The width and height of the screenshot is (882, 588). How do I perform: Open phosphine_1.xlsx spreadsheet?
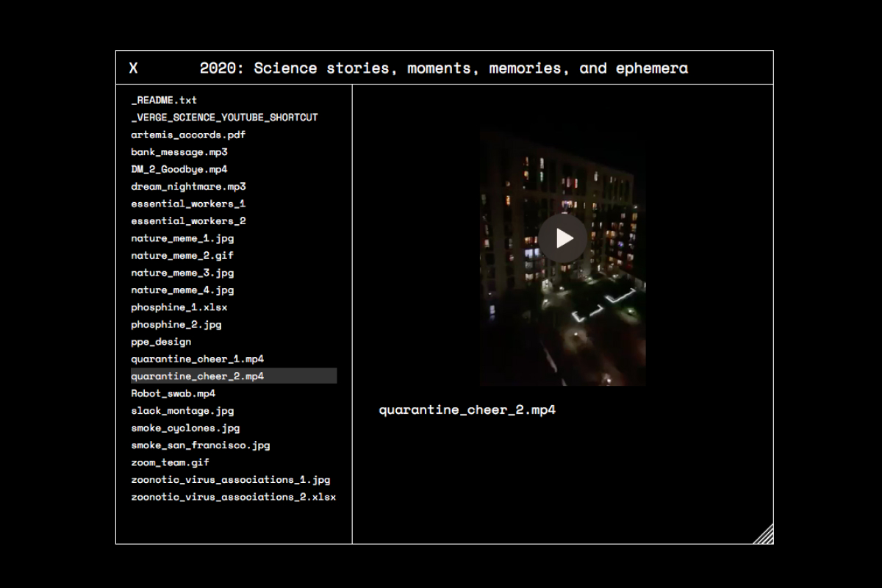tap(179, 307)
